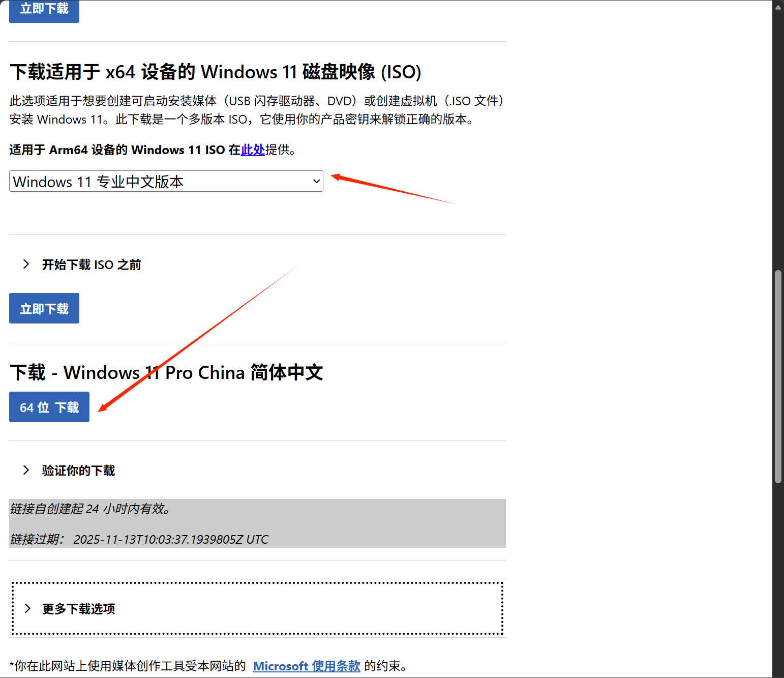
Task: Expand the 验证你的下载 section label
Action: (x=78, y=470)
